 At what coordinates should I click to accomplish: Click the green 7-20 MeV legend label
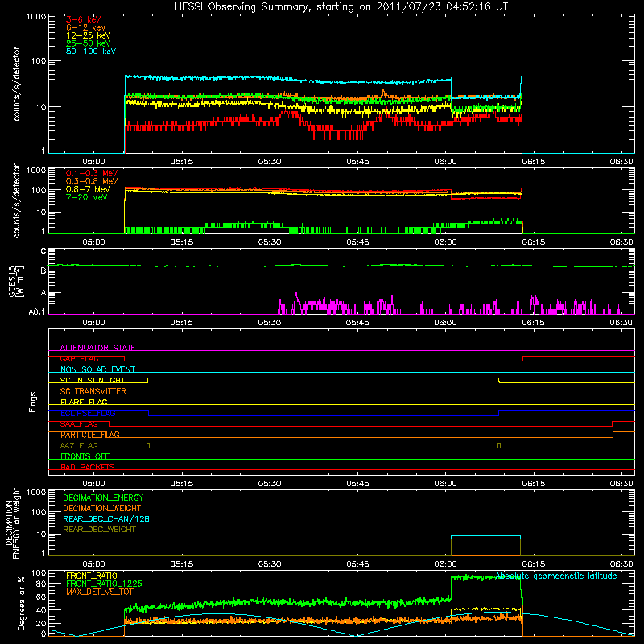pyautogui.click(x=86, y=197)
